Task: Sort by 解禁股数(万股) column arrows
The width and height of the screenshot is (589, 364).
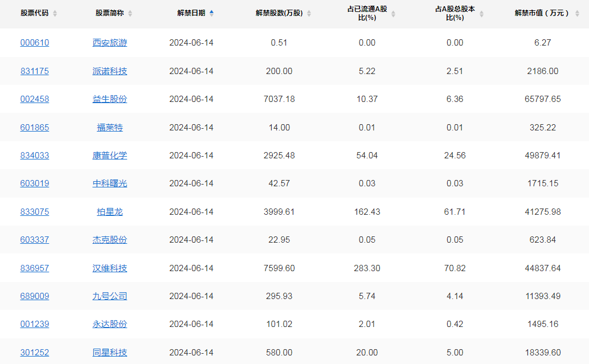Action: coord(309,14)
